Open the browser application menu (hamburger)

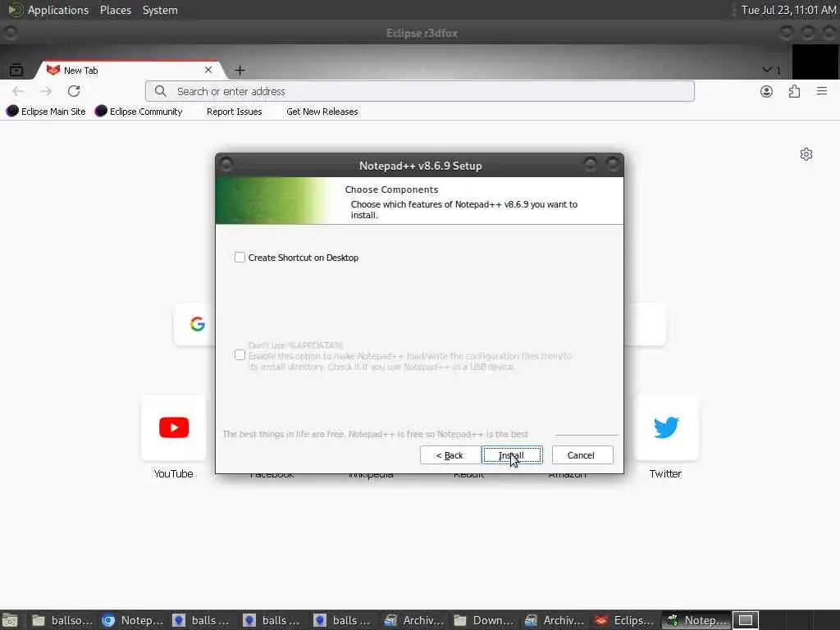pyautogui.click(x=821, y=91)
